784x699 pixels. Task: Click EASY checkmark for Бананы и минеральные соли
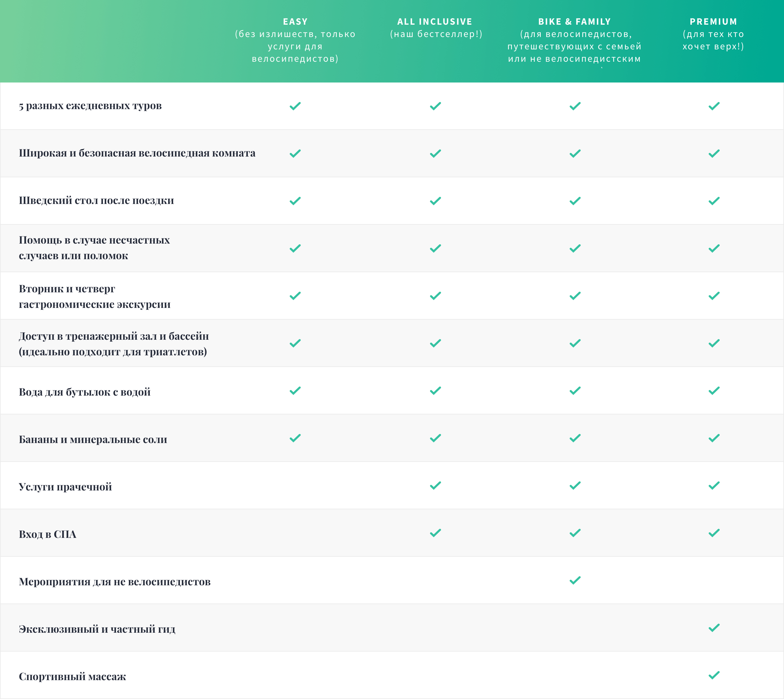[x=295, y=438]
